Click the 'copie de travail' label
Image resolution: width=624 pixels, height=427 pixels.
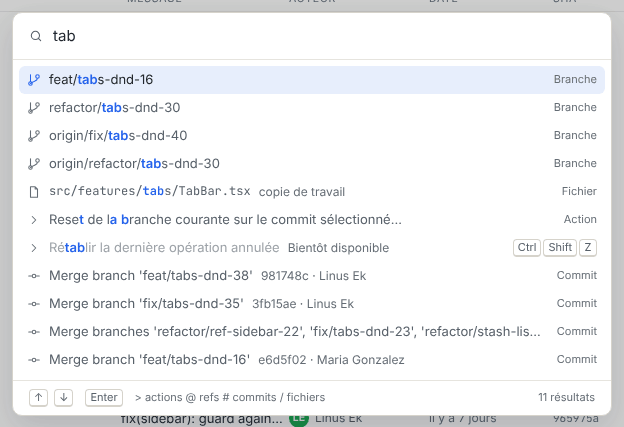click(x=302, y=192)
